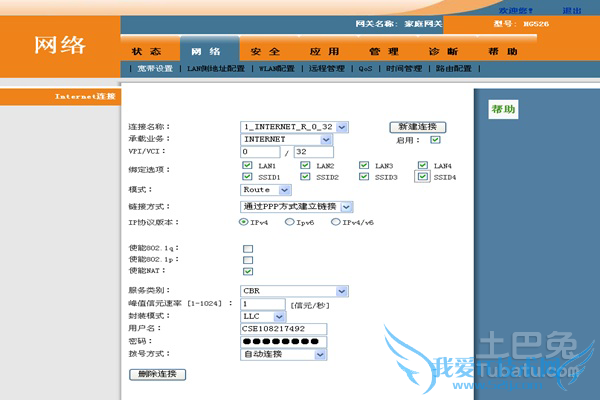Viewport: 600px width, 400px height.
Task: Expand the 拨号方式 自动连接 dropdown
Action: click(284, 354)
